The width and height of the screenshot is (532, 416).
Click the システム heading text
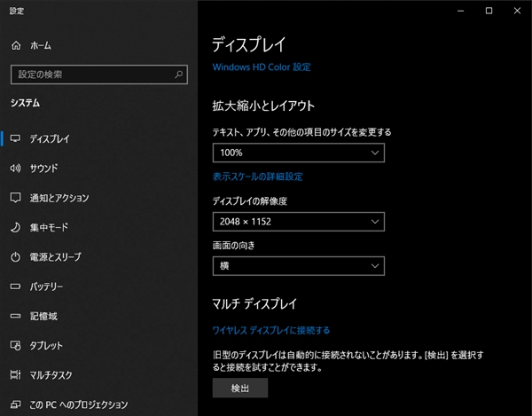[25, 103]
